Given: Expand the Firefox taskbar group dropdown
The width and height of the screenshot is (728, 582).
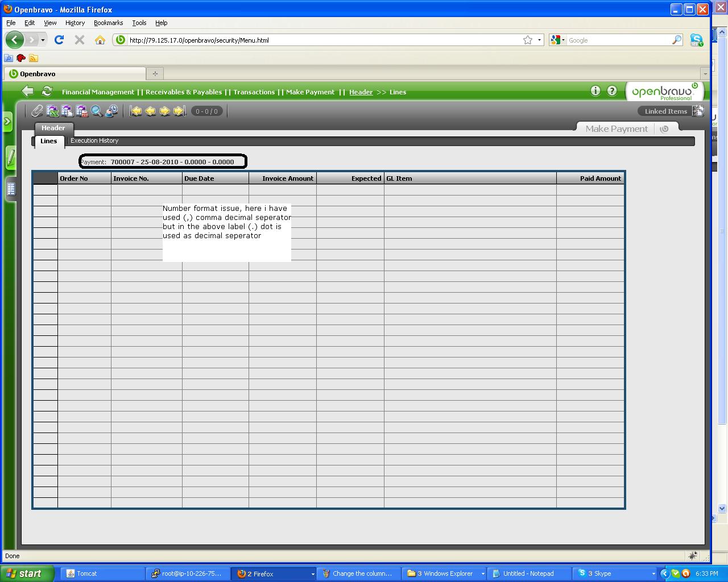Looking at the screenshot, I should [312, 574].
